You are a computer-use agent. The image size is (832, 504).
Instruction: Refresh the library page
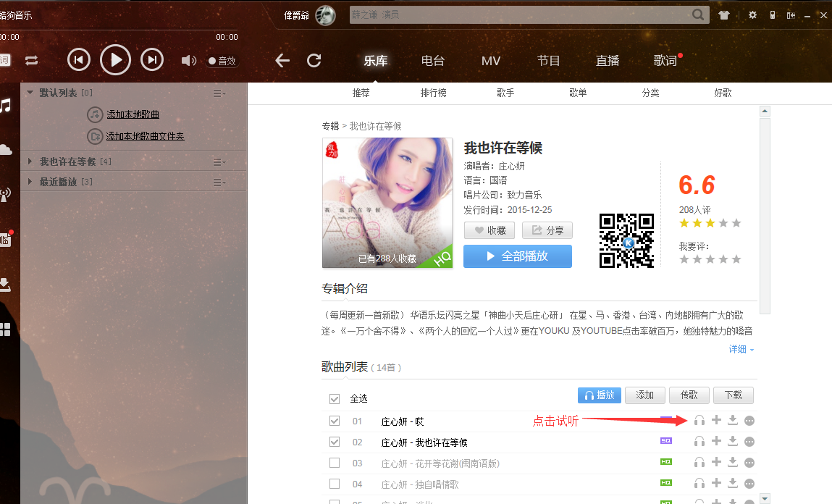(314, 61)
